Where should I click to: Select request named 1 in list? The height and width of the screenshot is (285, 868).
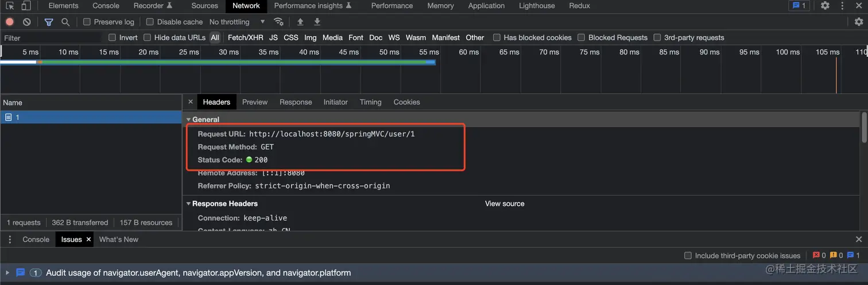(x=91, y=117)
